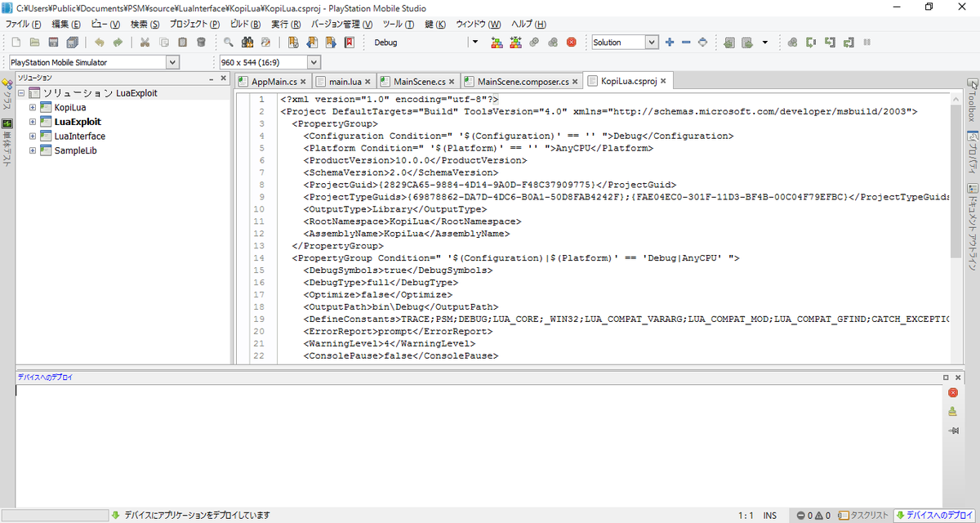Viewport: 980px width, 523px height.
Task: Pin the deploy output panel
Action: [x=952, y=430]
